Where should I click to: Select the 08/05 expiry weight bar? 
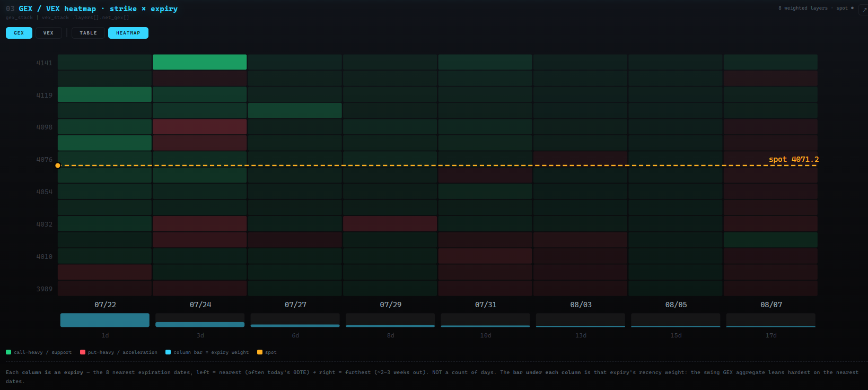pos(676,320)
